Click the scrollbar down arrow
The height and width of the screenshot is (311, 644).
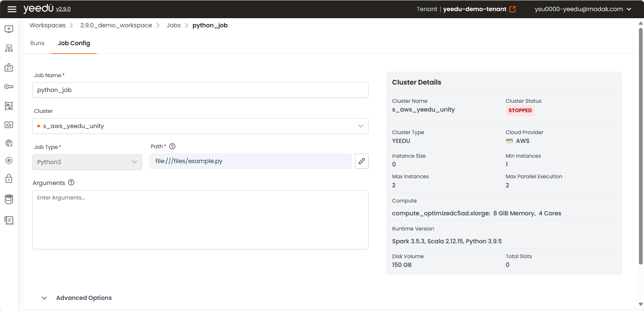tap(641, 305)
